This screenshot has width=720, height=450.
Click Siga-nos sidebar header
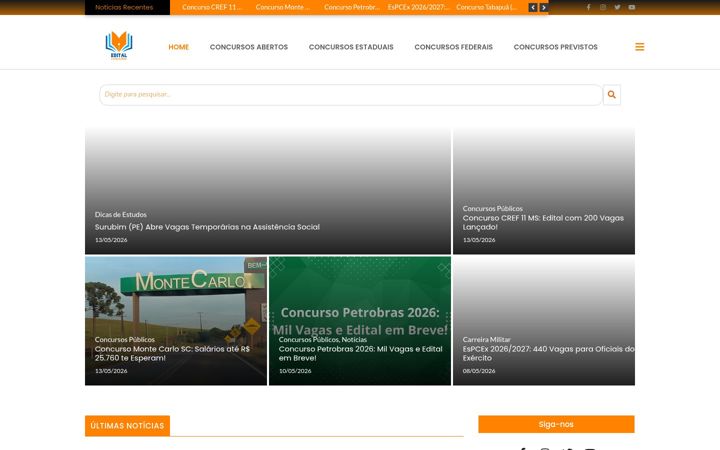(x=556, y=424)
